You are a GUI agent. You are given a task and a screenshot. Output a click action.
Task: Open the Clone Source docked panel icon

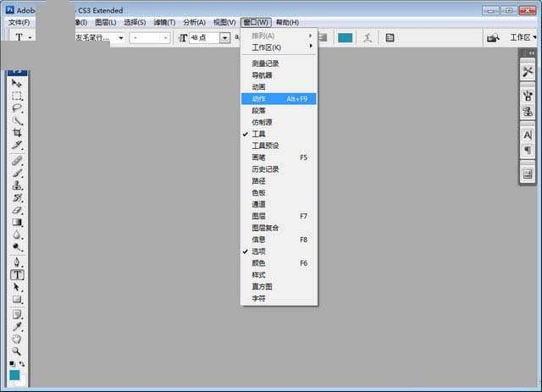pos(528,112)
